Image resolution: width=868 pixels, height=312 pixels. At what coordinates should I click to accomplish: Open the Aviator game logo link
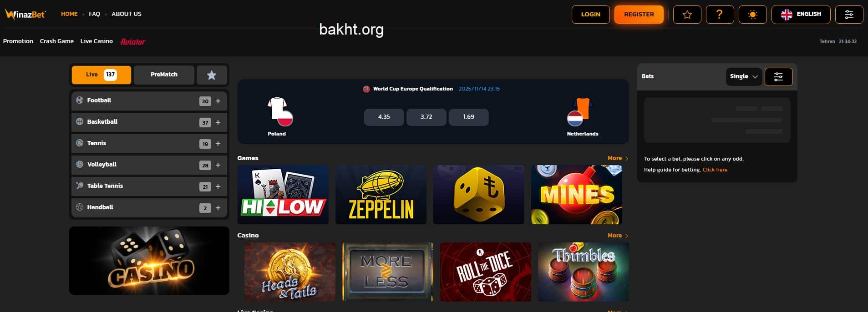pyautogui.click(x=132, y=41)
